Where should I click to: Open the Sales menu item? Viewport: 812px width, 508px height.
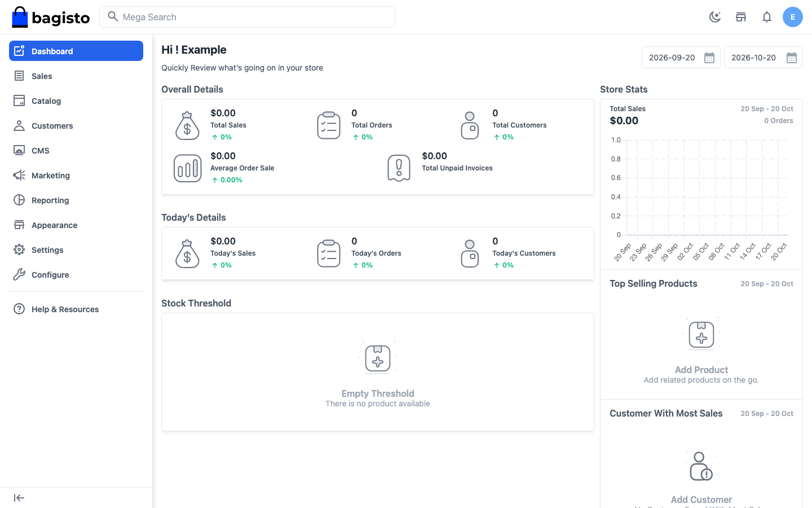coord(76,76)
